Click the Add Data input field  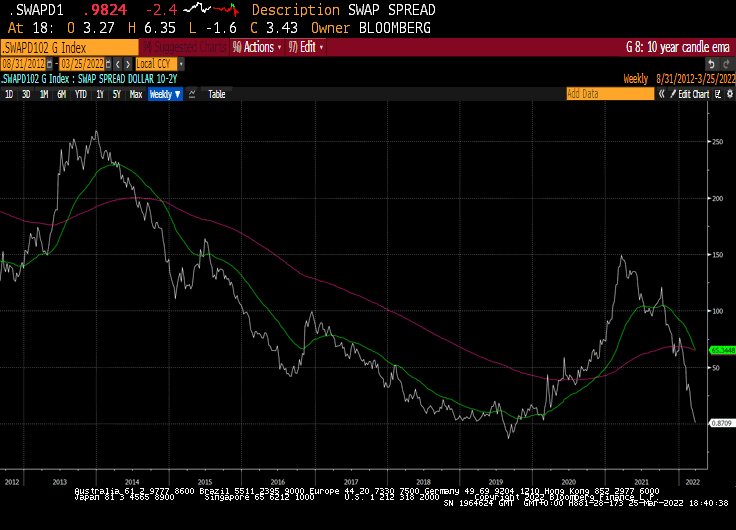coord(610,94)
